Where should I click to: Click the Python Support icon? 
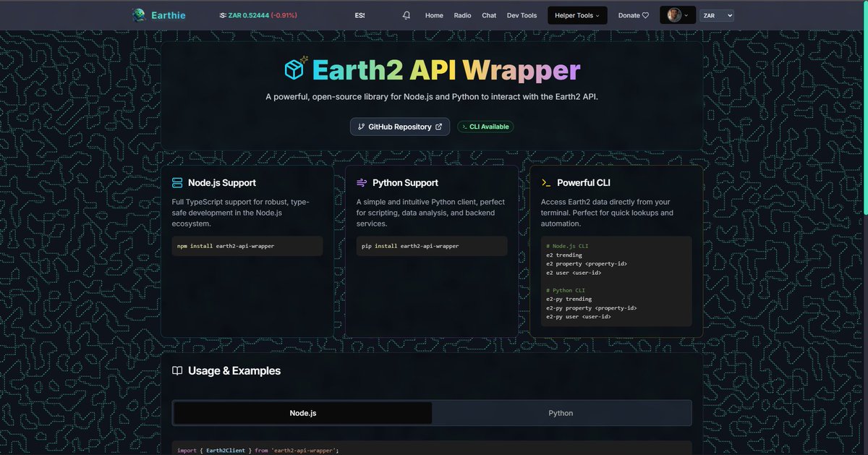click(362, 183)
